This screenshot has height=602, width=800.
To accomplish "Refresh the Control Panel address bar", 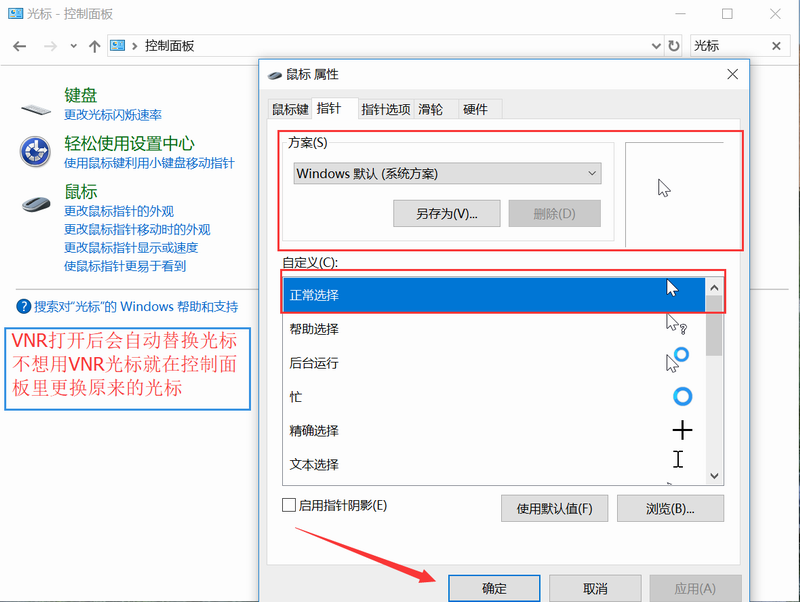I will pos(674,46).
